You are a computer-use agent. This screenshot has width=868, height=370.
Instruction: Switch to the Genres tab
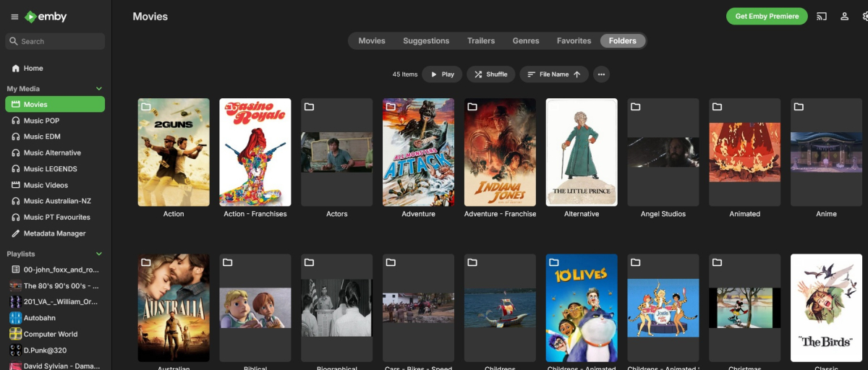tap(526, 40)
